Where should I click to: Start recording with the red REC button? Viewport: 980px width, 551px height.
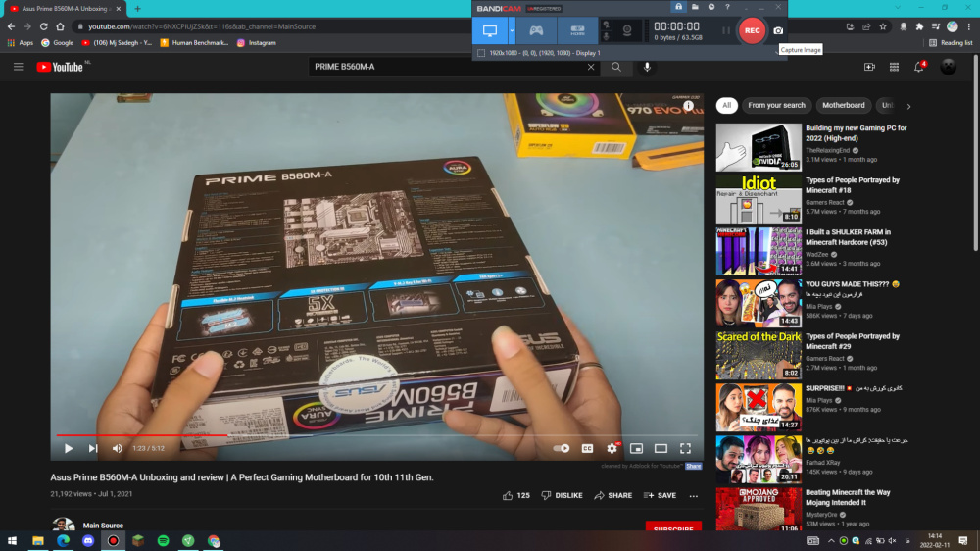752,30
